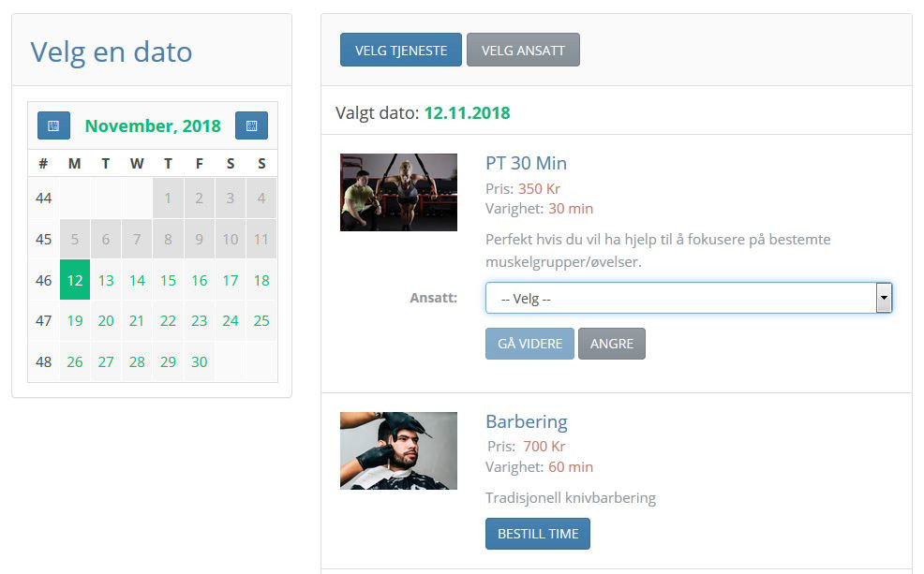Viewport: 924px width, 574px height.
Task: Click Bestill Time for Barbering
Action: (537, 534)
